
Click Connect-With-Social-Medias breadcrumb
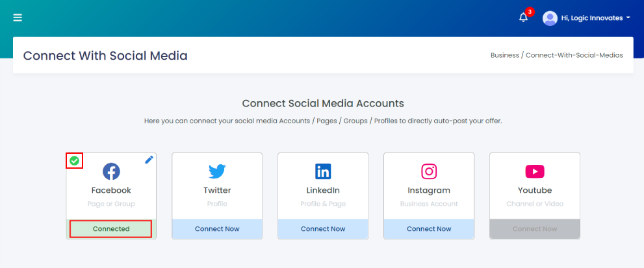click(x=574, y=55)
